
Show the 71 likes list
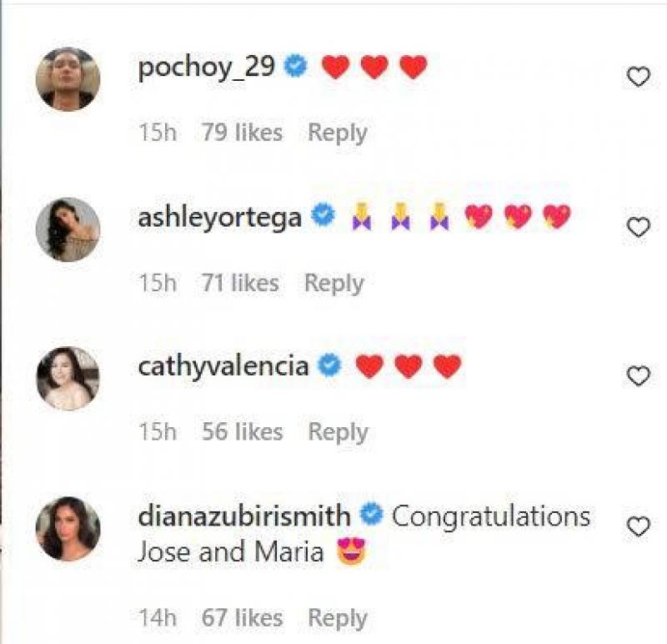click(x=239, y=283)
